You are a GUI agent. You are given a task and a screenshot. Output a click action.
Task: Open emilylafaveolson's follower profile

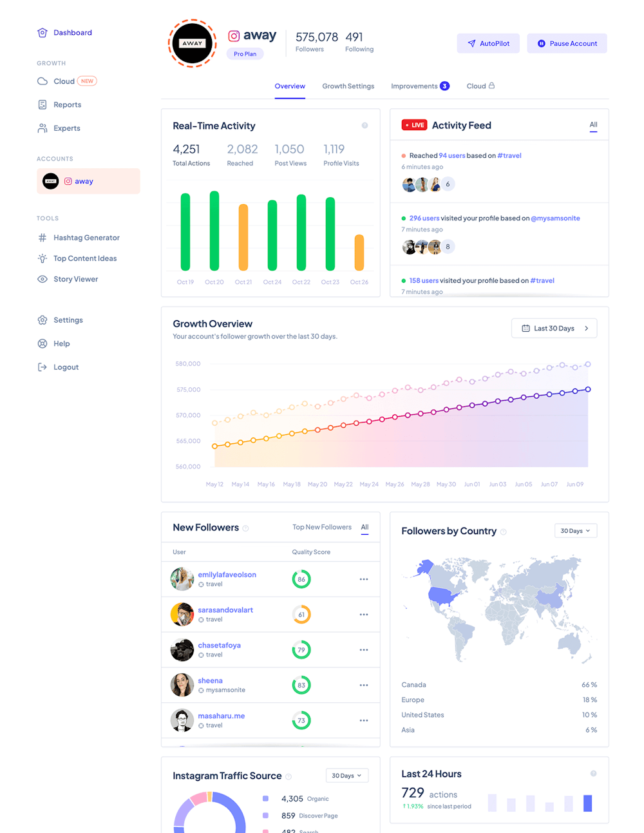coord(227,574)
